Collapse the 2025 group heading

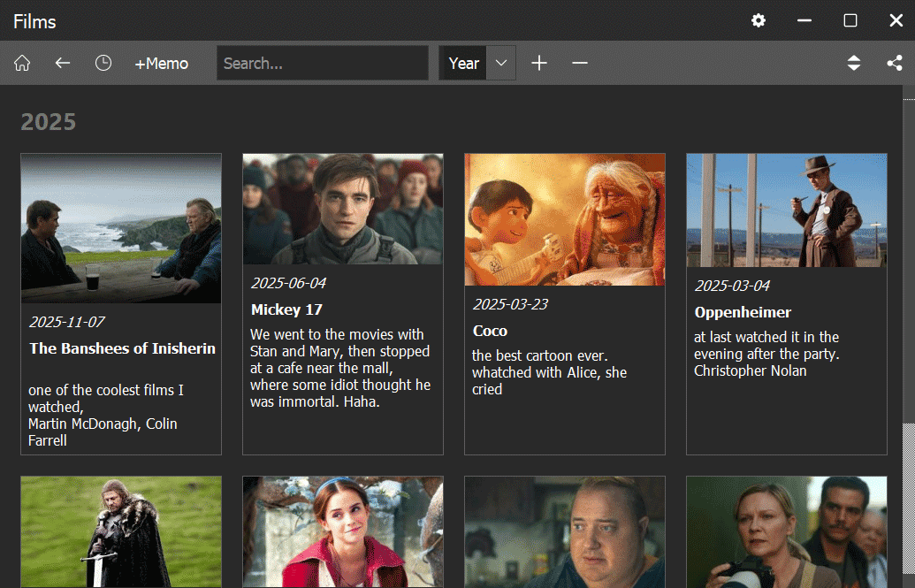coord(49,121)
